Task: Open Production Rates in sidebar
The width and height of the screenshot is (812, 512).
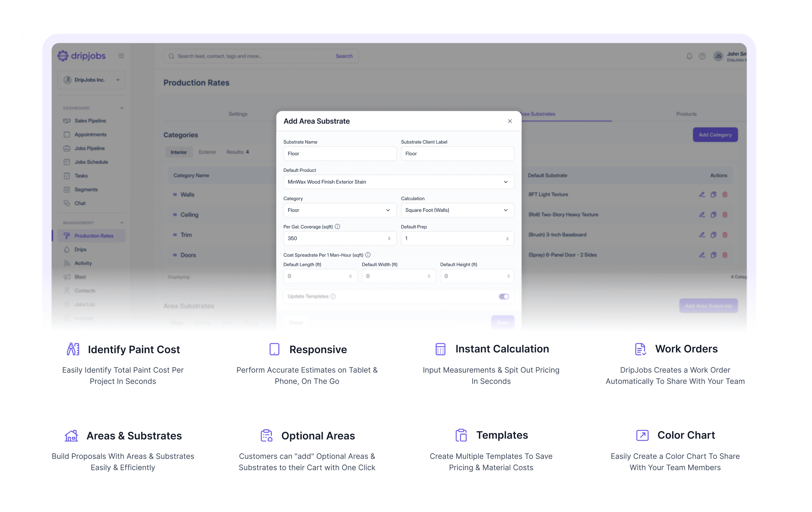Action: coord(91,236)
